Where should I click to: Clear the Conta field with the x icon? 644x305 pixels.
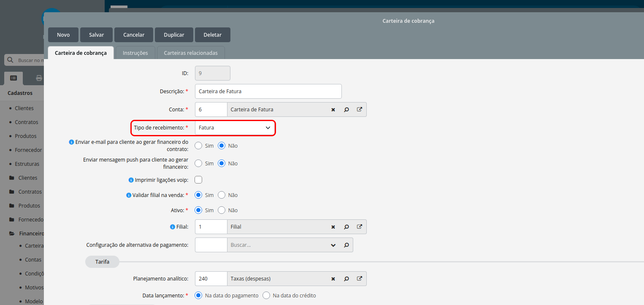point(333,110)
